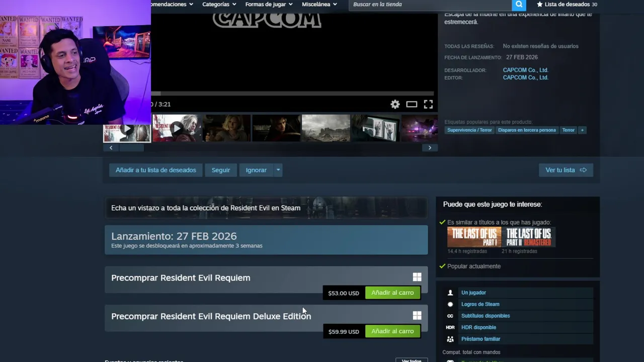Click the 27 FEB 2026 release date text
This screenshot has height=362, width=644.
click(x=522, y=57)
